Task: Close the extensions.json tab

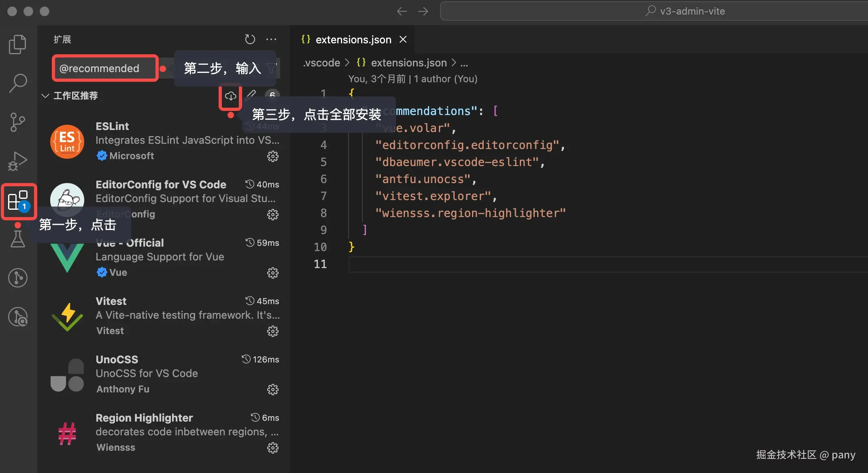Action: pos(403,40)
